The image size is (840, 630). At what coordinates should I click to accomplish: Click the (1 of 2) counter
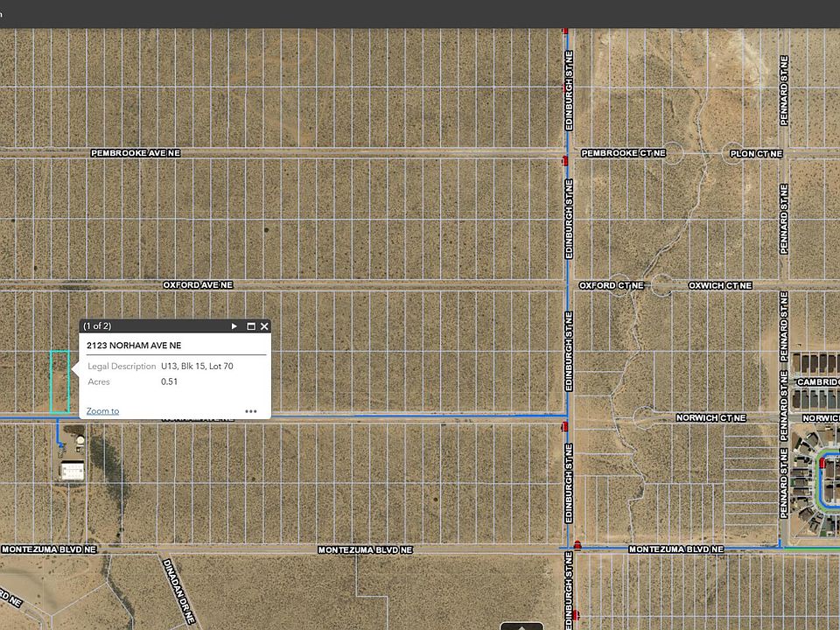[97, 326]
